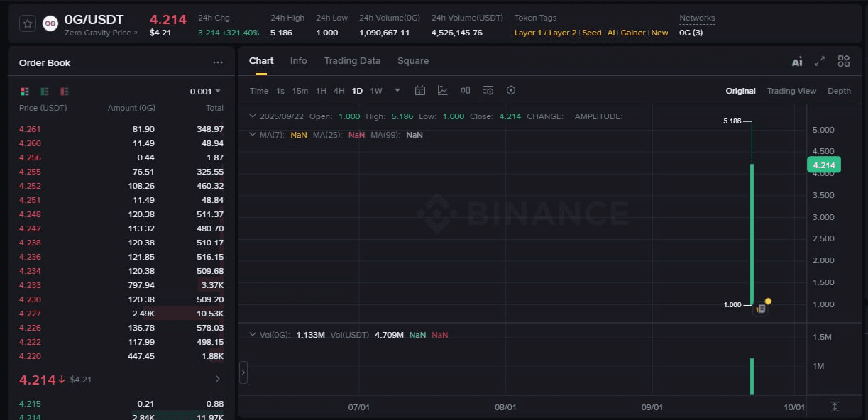Viewport: 868px width, 420px height.
Task: Switch to the Chart tab
Action: pyautogui.click(x=261, y=61)
